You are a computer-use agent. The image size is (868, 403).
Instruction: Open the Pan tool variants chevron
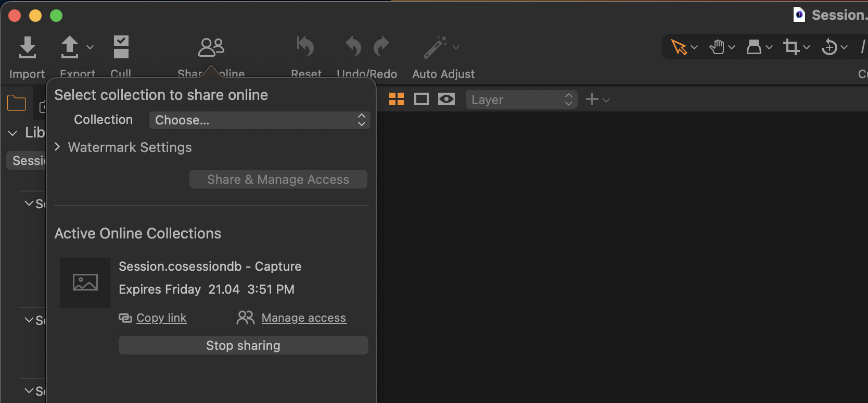(x=732, y=47)
